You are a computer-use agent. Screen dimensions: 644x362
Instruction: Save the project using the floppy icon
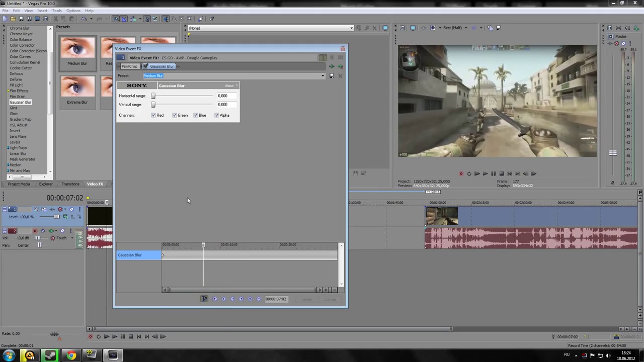(x=21, y=19)
